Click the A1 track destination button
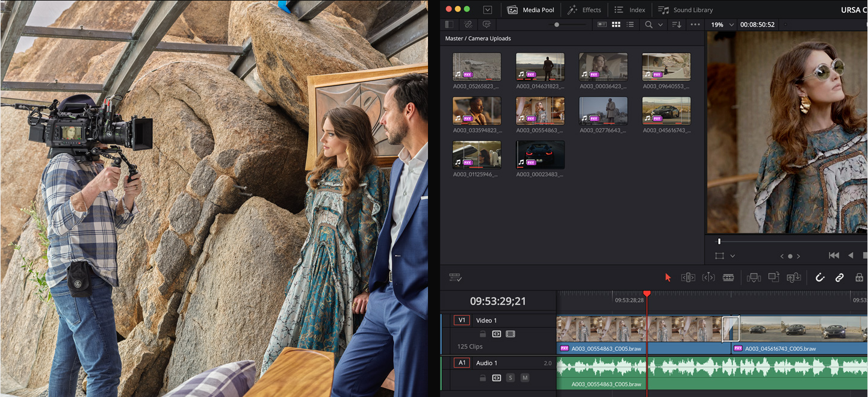 coord(462,363)
